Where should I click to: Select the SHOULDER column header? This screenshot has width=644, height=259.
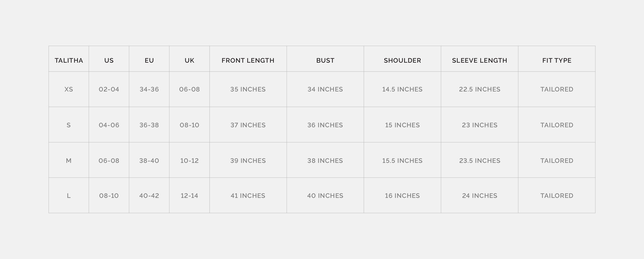[x=402, y=61]
